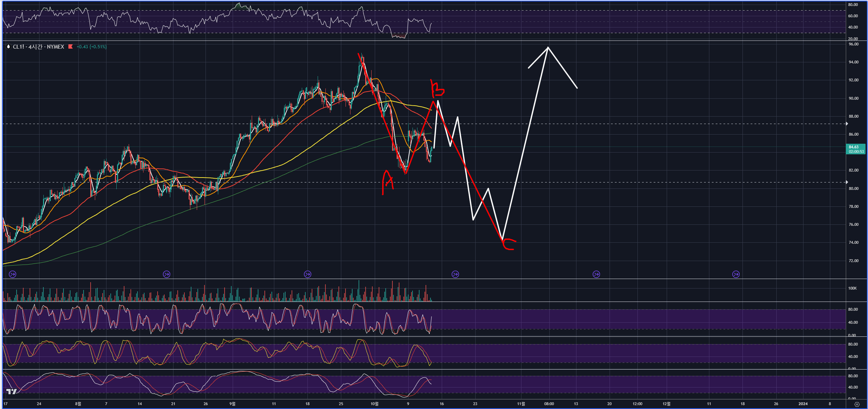Click the arrow ending the lower dashed line
This screenshot has width=868, height=409.
[847, 182]
